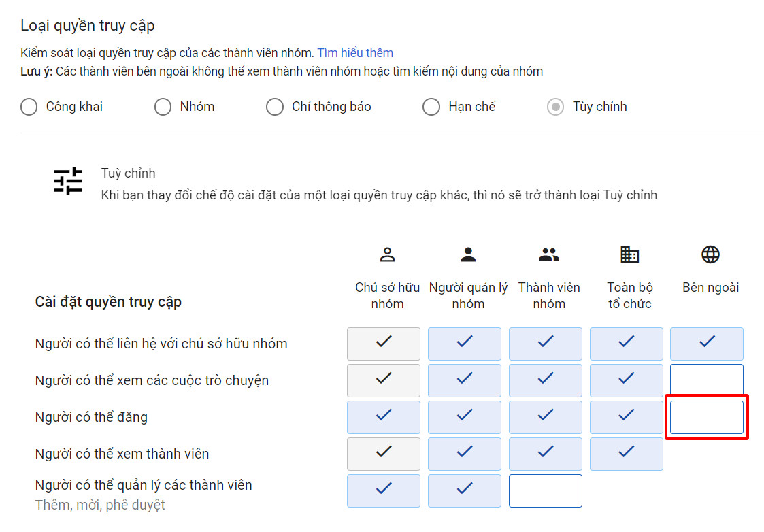Open the Tìm hiểu thêm link
The image size is (764, 532).
coord(354,52)
